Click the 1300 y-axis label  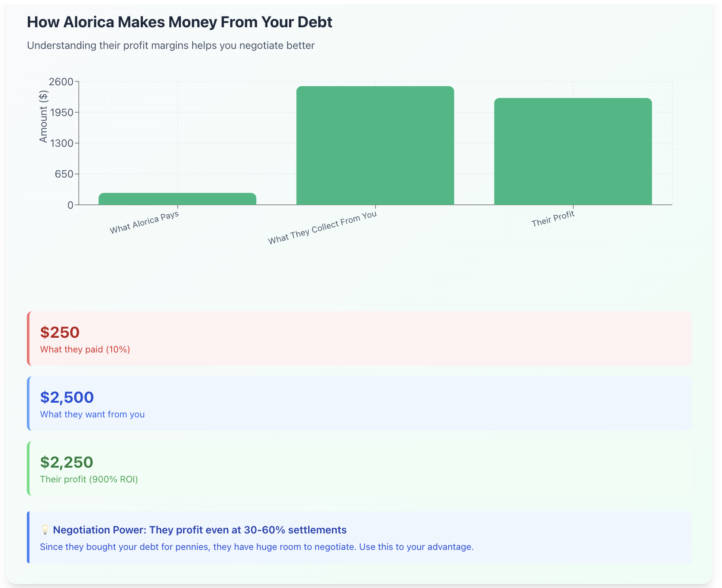pyautogui.click(x=61, y=143)
